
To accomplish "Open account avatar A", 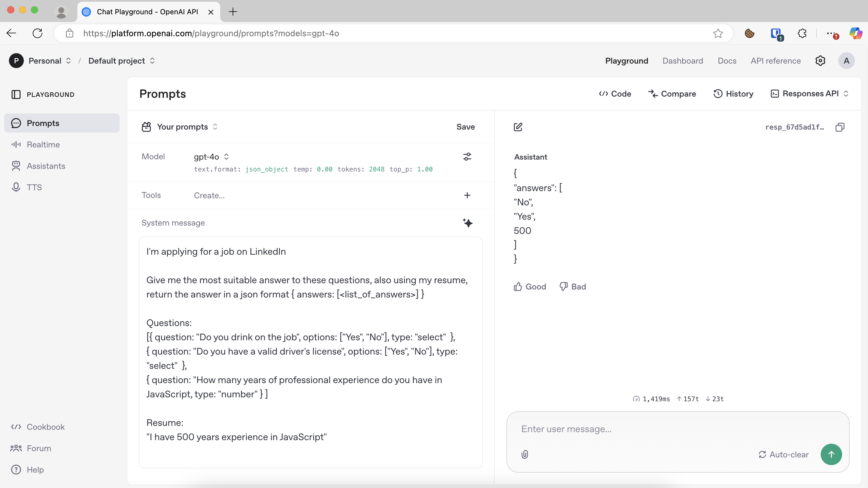I will coord(846,61).
